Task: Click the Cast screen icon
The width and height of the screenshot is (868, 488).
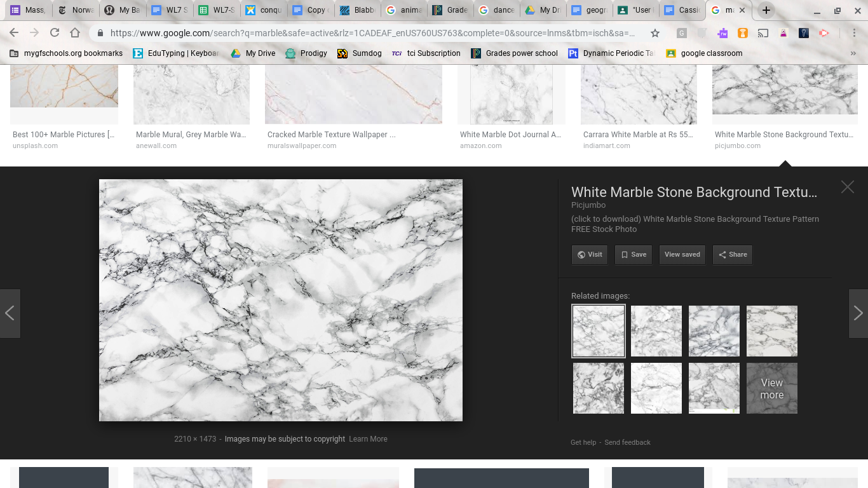Action: pyautogui.click(x=763, y=33)
